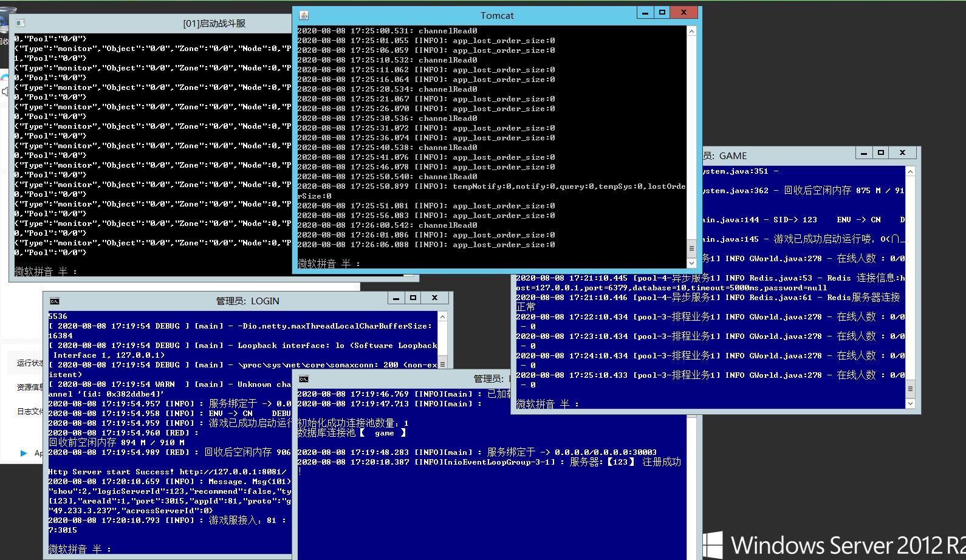Viewport: 966px width, 560px height.
Task: Select the 运行状态 item in left panel
Action: click(30, 363)
